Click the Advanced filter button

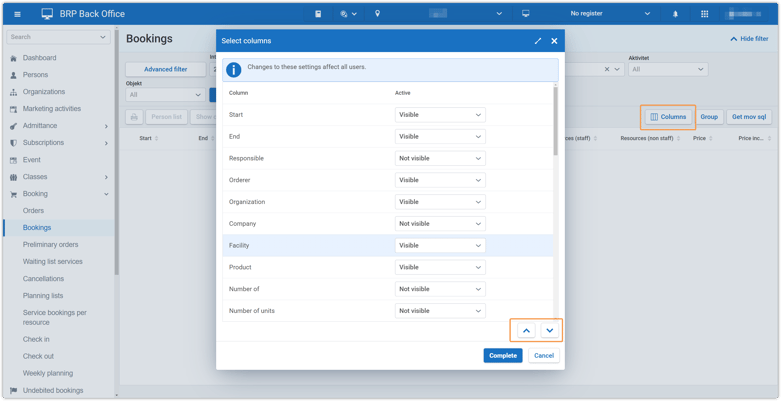point(166,69)
